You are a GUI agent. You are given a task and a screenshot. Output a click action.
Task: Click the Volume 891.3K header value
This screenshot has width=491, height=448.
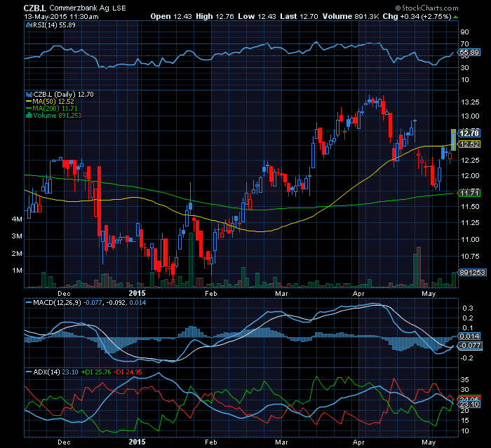point(351,16)
